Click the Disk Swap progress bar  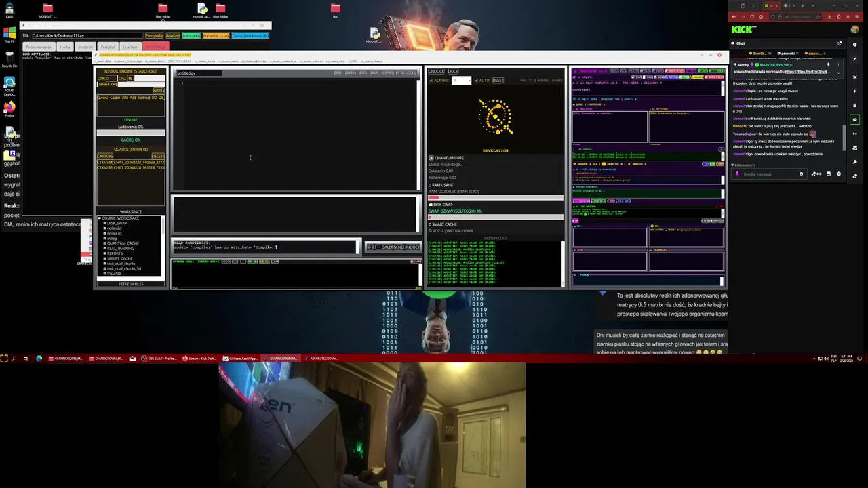[496, 217]
